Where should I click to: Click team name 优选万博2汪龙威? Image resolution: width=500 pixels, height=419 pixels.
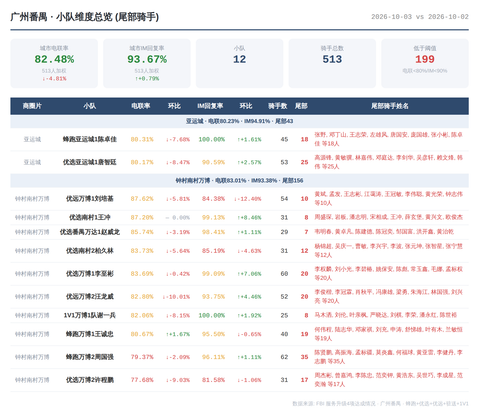[89, 297]
